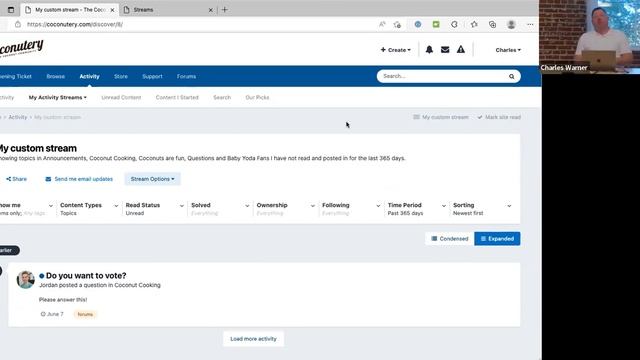Open new browser tab plus button
640x360 pixels.
click(224, 9)
